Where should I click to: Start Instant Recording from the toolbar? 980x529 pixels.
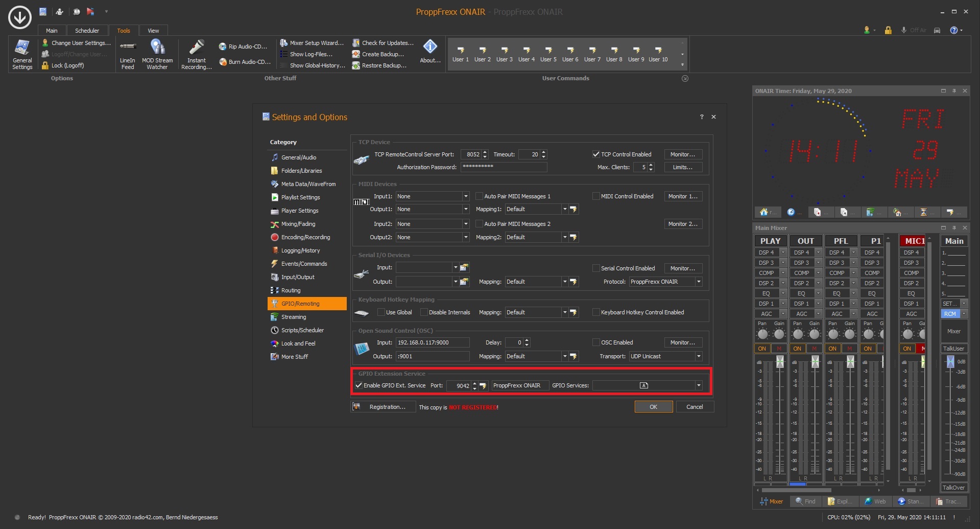196,54
